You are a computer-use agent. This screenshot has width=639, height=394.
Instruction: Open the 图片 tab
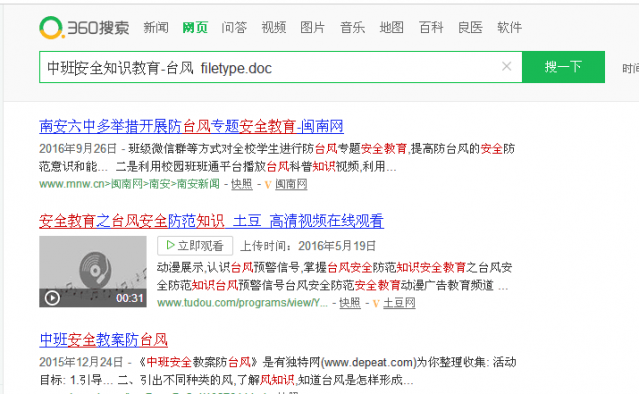[313, 27]
